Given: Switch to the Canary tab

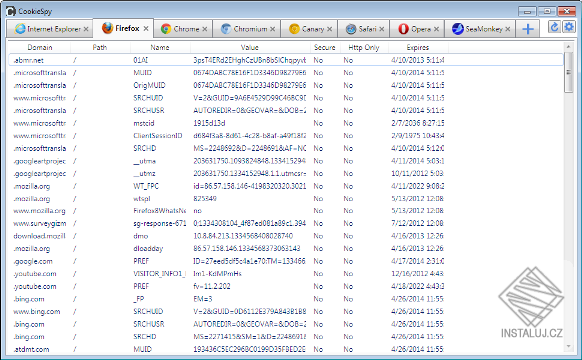Looking at the screenshot, I should 309,29.
